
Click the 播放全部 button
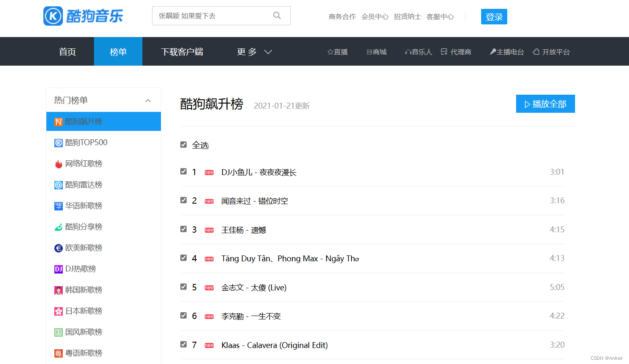545,104
